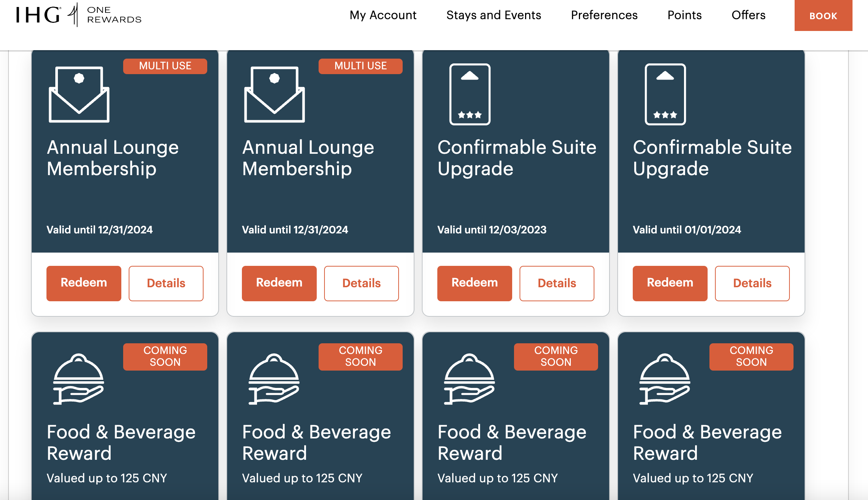Open the Points menu

pyautogui.click(x=685, y=15)
